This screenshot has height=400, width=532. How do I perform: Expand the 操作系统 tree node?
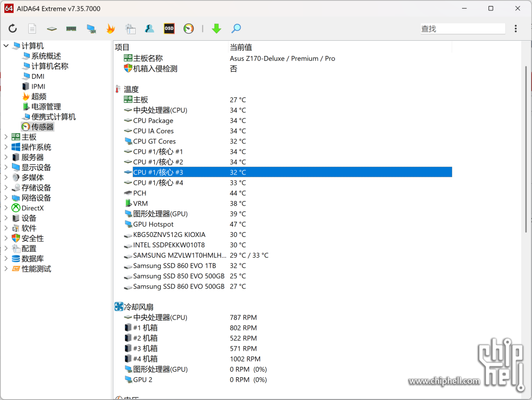click(6, 147)
